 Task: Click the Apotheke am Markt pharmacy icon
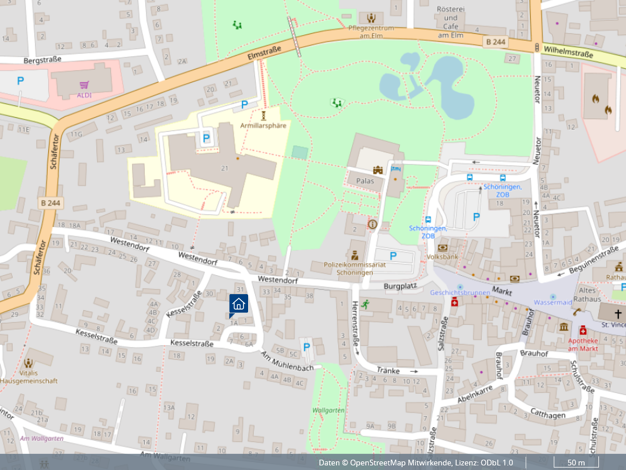(x=582, y=329)
